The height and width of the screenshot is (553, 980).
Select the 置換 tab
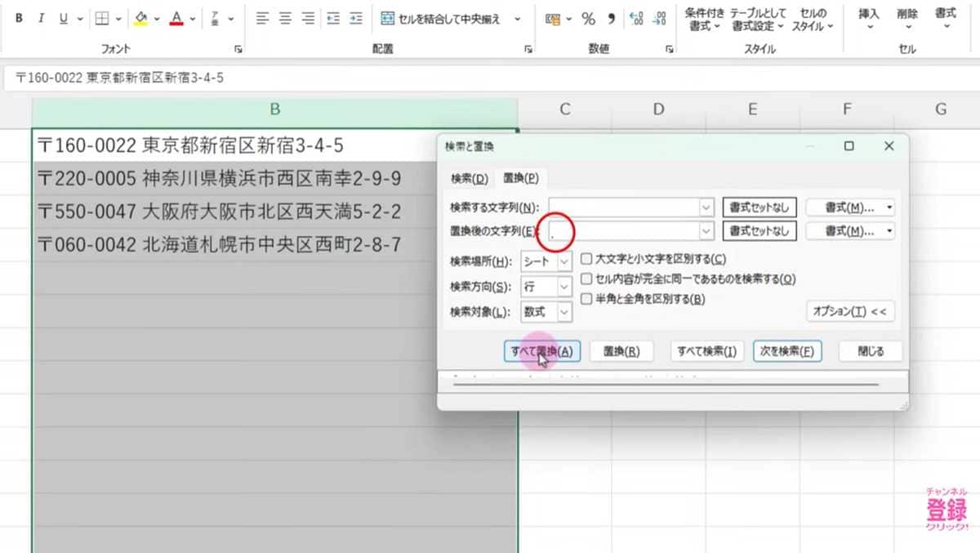[521, 178]
